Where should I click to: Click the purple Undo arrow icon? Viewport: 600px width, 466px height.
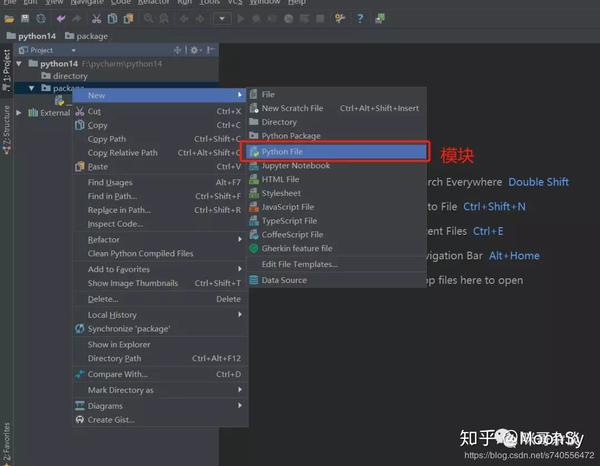tap(61, 18)
